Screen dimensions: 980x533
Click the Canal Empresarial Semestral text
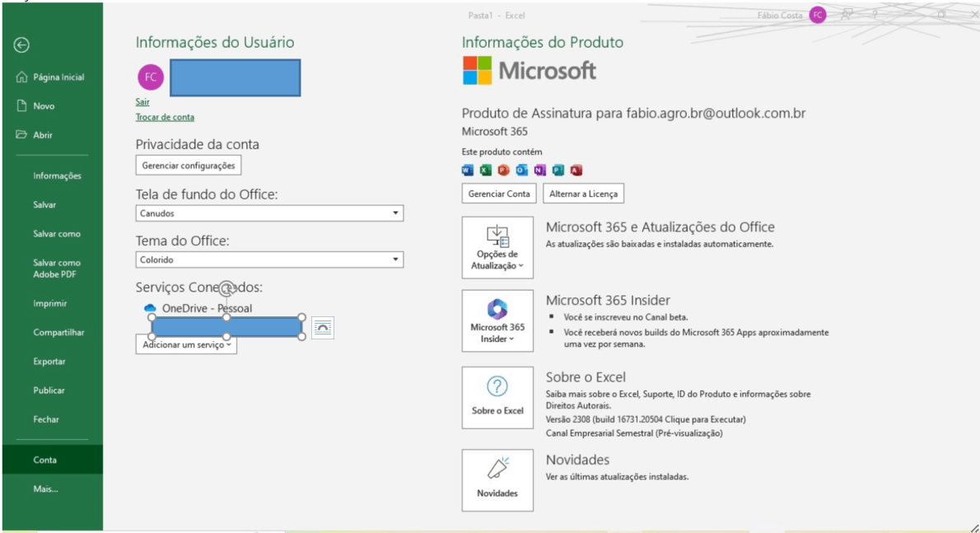pyautogui.click(x=634, y=433)
